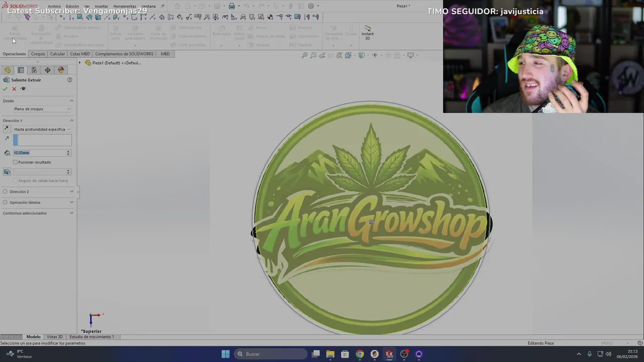Open the Edición menu
Viewport: 644px width, 362px height.
[72, 7]
